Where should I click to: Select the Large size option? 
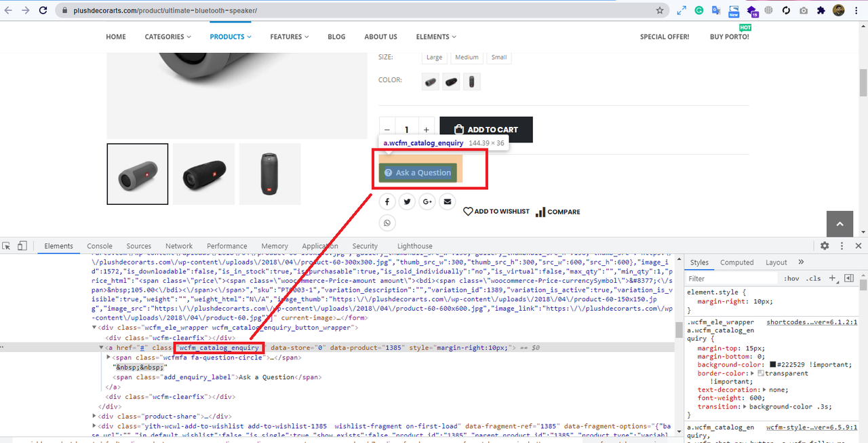coord(434,57)
